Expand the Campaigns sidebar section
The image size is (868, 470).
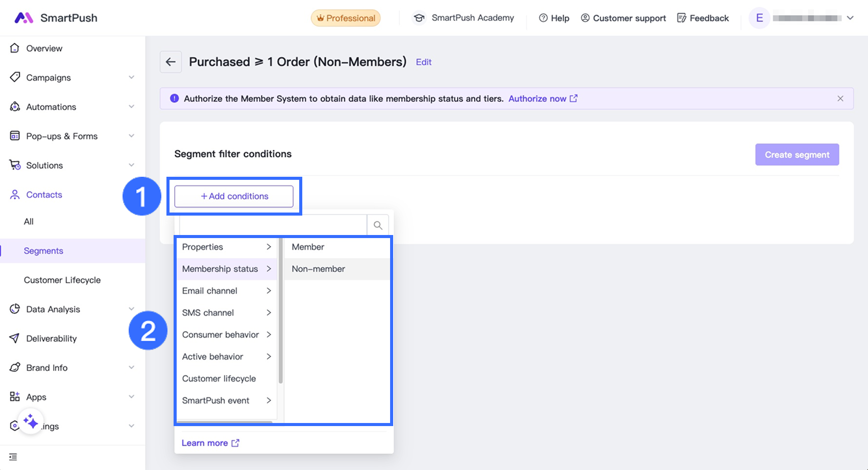(131, 77)
